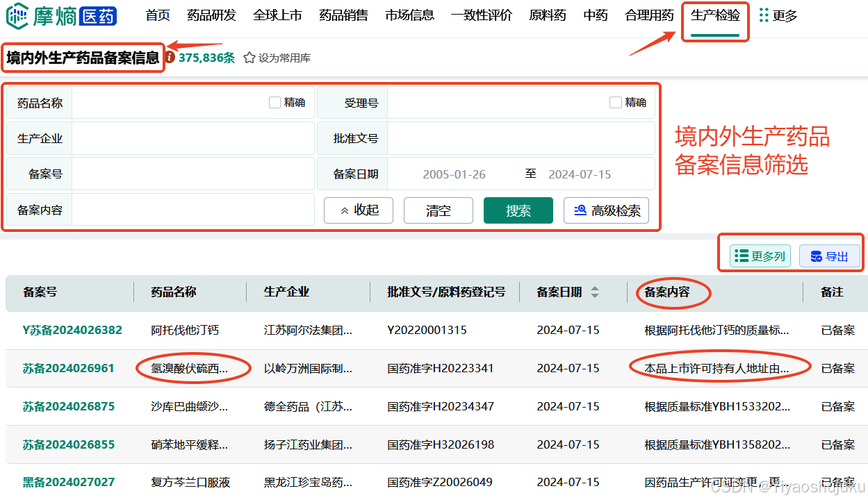Open the 药品销售 menu
This screenshot has height=500, width=868.
pos(343,15)
